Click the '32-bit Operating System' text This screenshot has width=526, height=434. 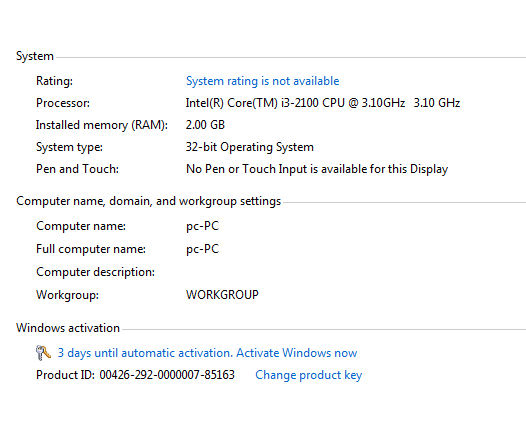pos(250,147)
